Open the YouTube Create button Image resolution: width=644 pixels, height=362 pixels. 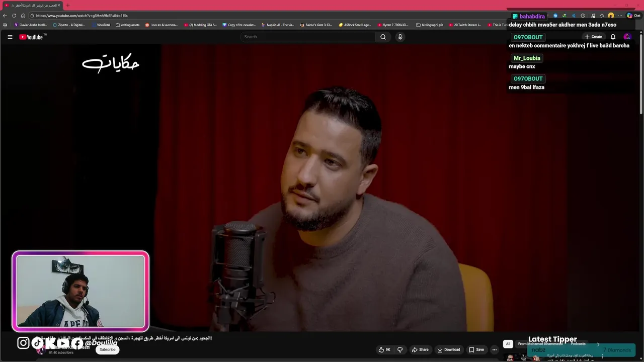(593, 37)
